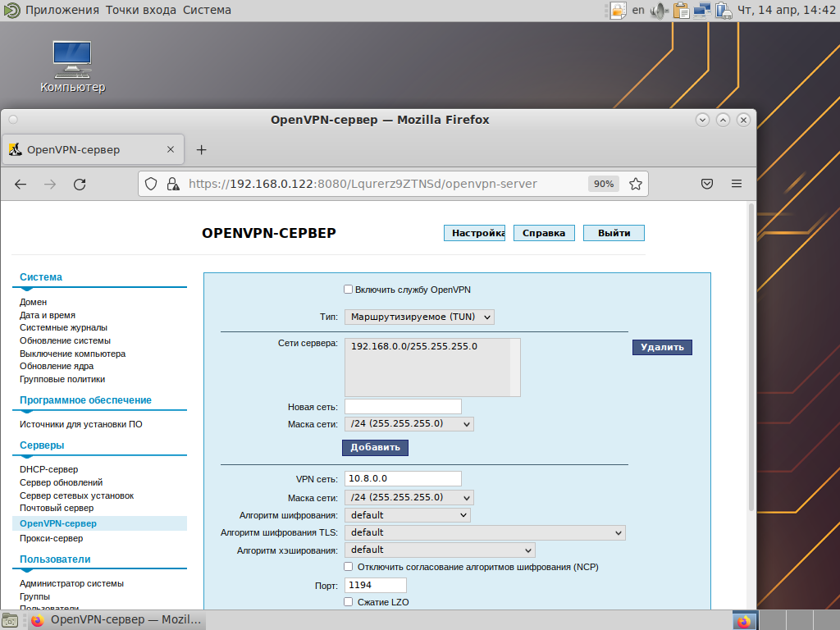Toggle the Сжатие LZO checkbox

pyautogui.click(x=348, y=602)
